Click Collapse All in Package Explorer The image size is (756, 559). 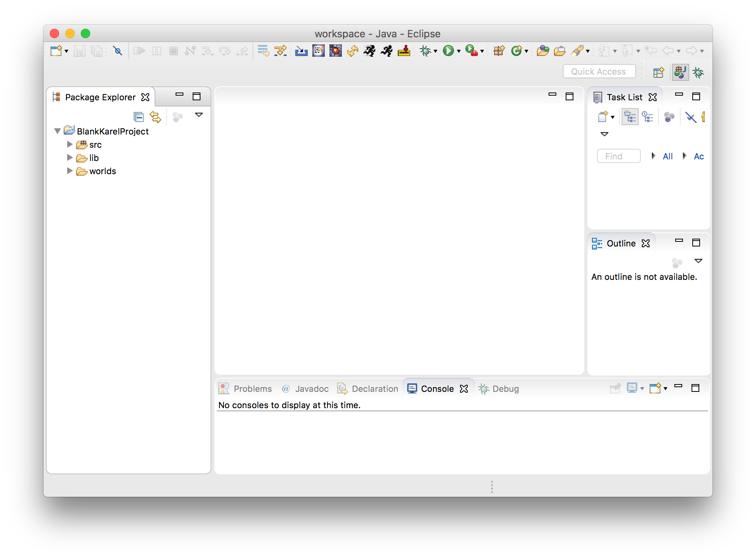pyautogui.click(x=138, y=117)
